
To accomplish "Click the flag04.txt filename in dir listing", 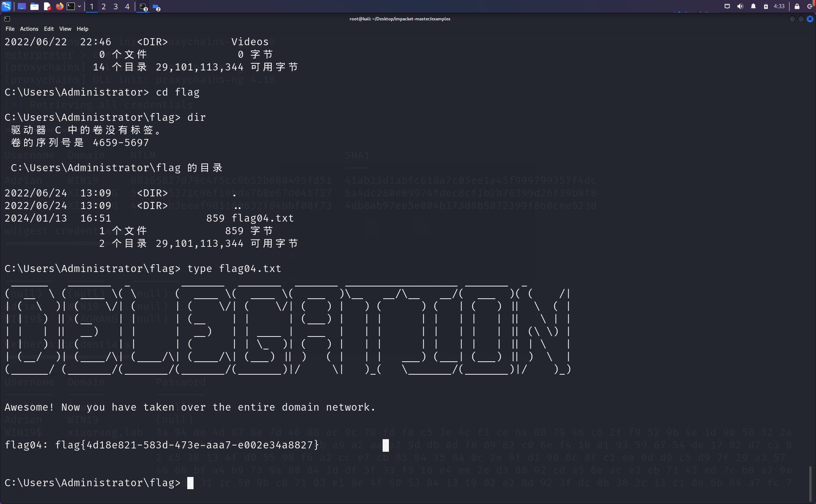I will click(x=263, y=218).
